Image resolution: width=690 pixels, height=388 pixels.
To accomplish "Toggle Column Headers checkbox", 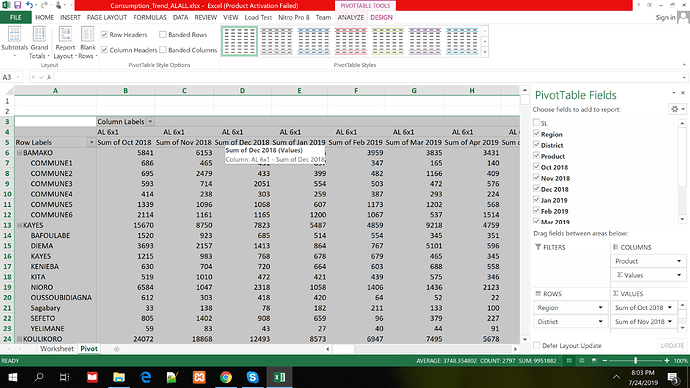I will click(x=104, y=50).
